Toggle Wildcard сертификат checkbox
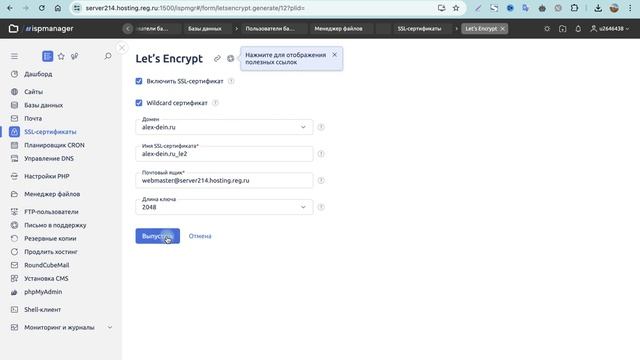The image size is (640, 360). [x=139, y=103]
